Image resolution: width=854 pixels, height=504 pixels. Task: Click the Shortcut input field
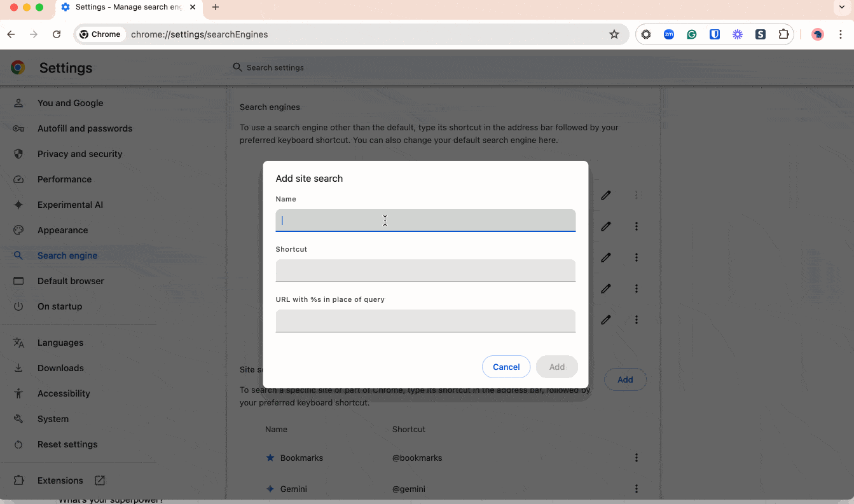(425, 271)
